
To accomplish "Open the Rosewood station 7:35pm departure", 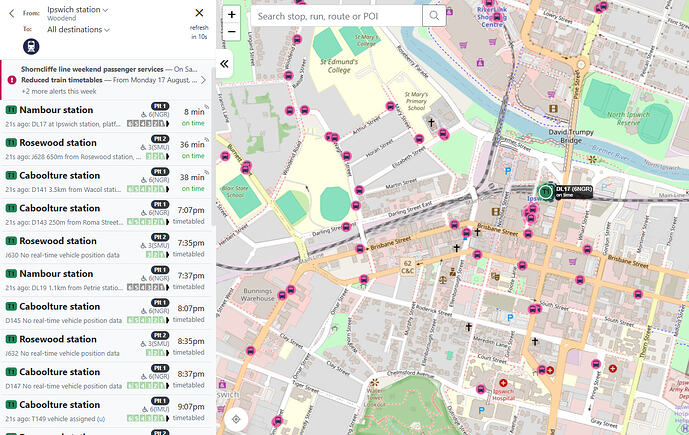I will click(x=106, y=247).
